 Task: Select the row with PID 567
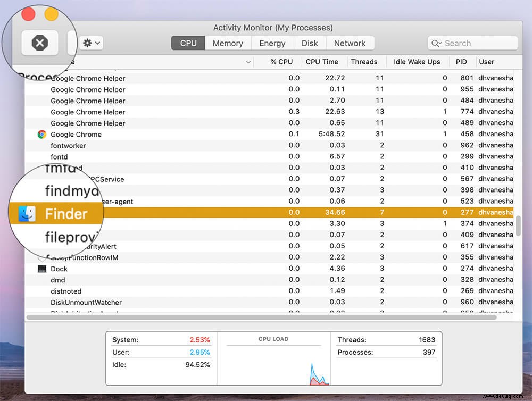pos(269,179)
